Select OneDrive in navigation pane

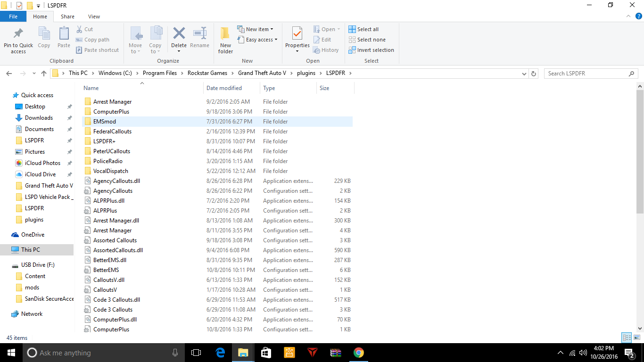[x=33, y=235]
